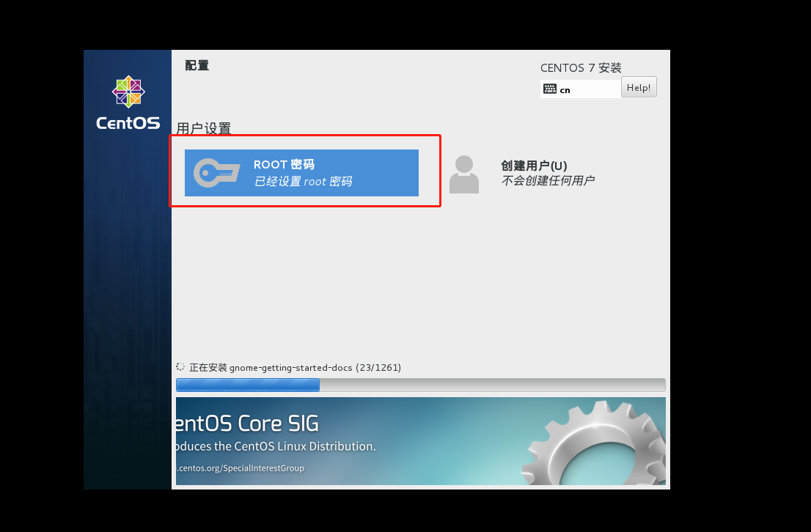Click the centos.org/SpecialInterestGroup link text
Viewport: 811px width, 532px height.
click(x=240, y=468)
